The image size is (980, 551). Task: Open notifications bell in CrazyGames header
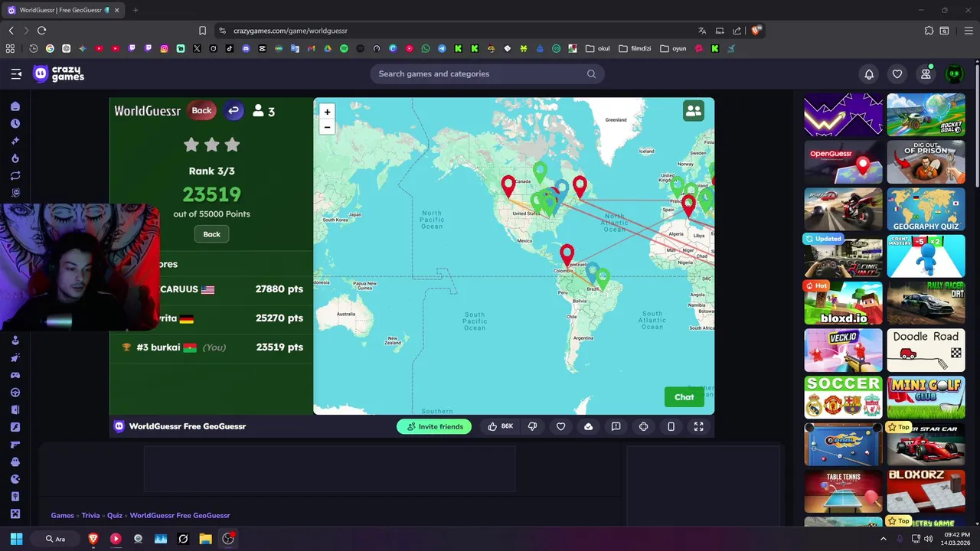point(869,74)
